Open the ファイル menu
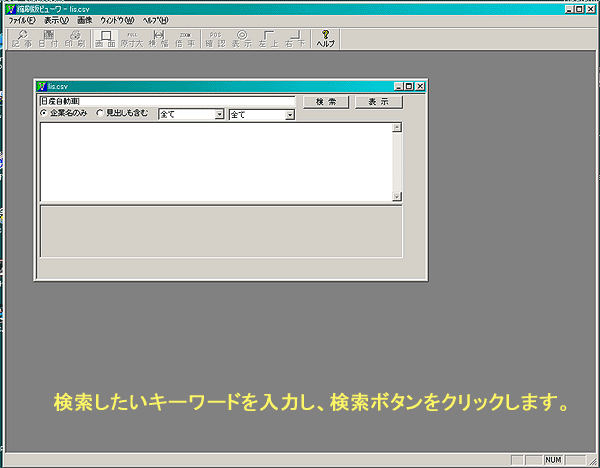Screen dimensions: 600x468 [x=21, y=20]
